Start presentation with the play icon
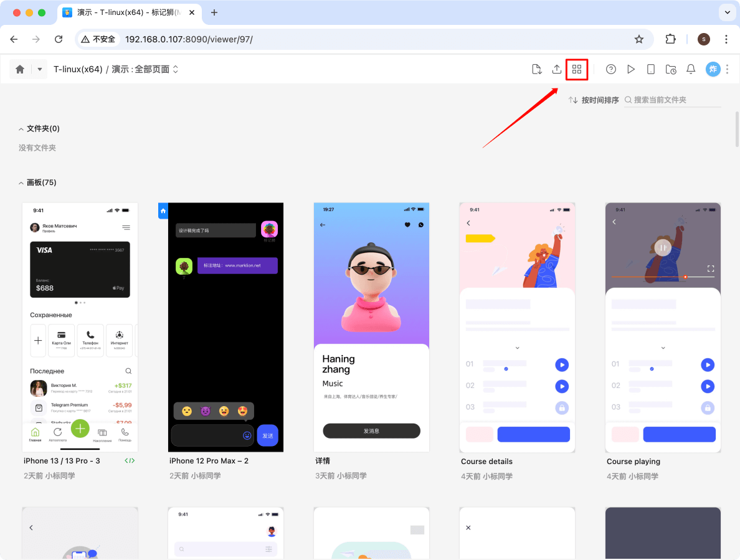The width and height of the screenshot is (740, 560). coord(631,69)
